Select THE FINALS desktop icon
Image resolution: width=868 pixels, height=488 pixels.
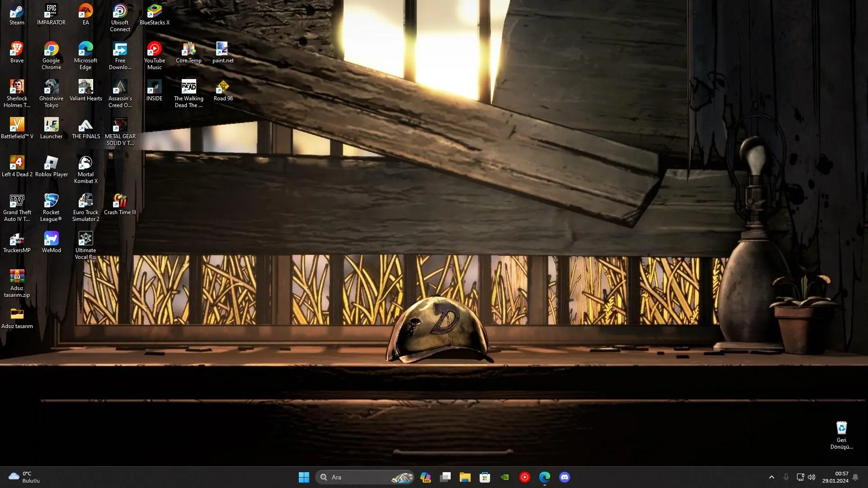(x=85, y=128)
